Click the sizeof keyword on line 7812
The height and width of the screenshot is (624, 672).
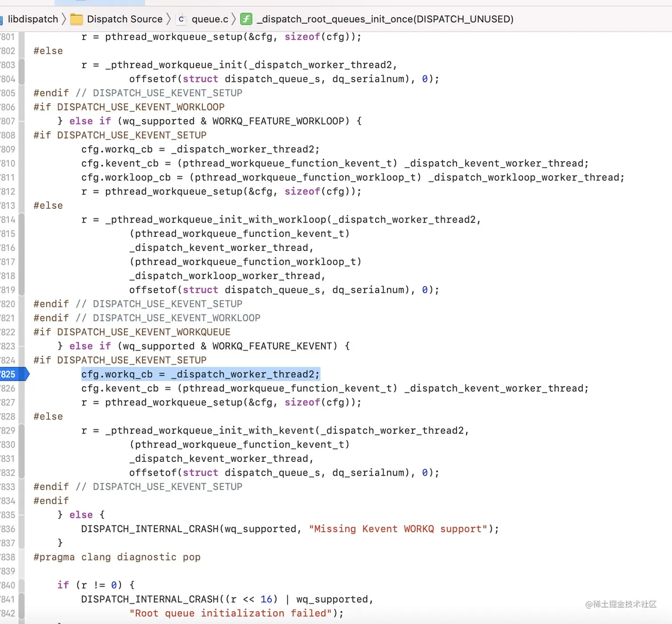pyautogui.click(x=302, y=191)
